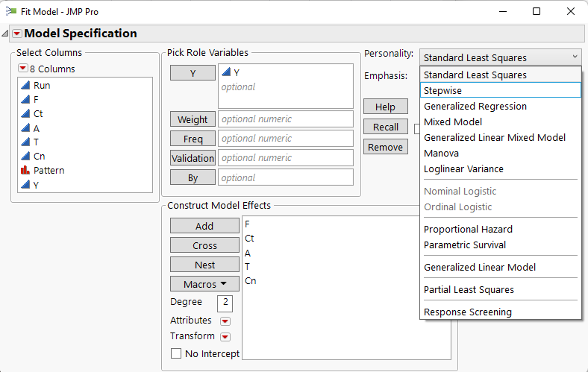
Task: Select Generalized Regression from the list
Action: click(x=475, y=106)
